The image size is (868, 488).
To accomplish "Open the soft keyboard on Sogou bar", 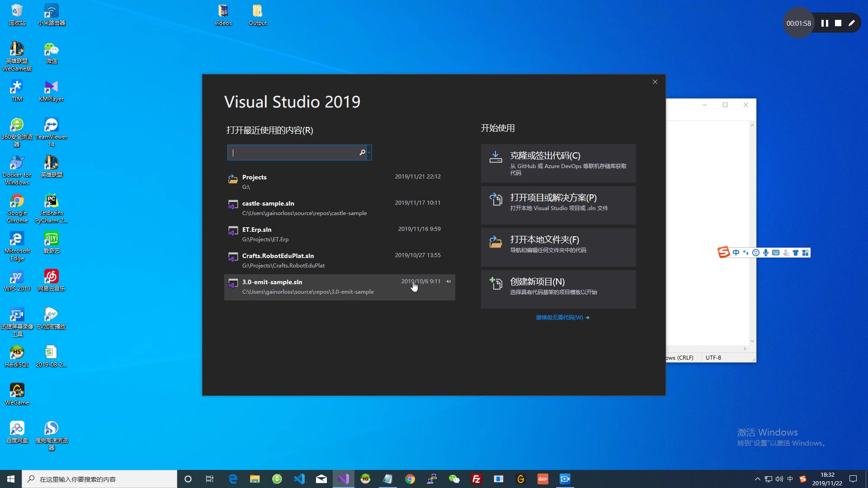I will [x=776, y=253].
